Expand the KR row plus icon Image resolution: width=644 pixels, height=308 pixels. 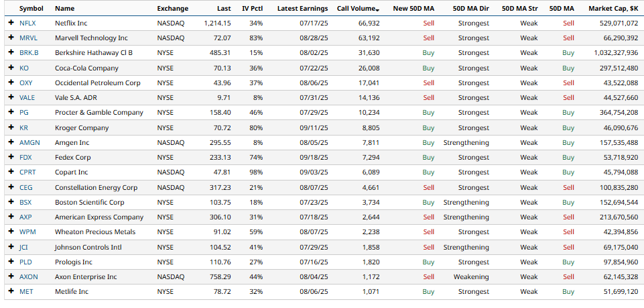(11, 127)
